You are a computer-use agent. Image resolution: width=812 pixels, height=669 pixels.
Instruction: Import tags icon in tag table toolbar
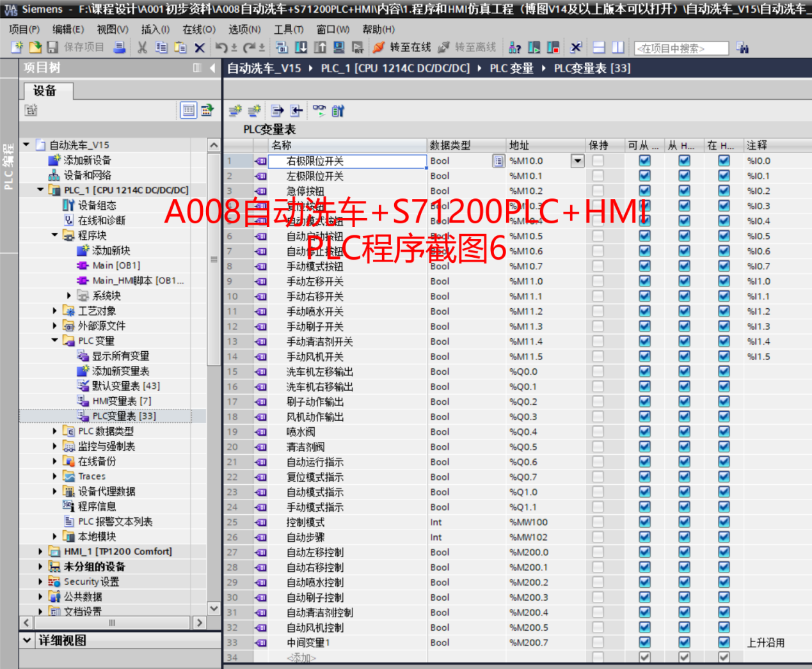296,111
